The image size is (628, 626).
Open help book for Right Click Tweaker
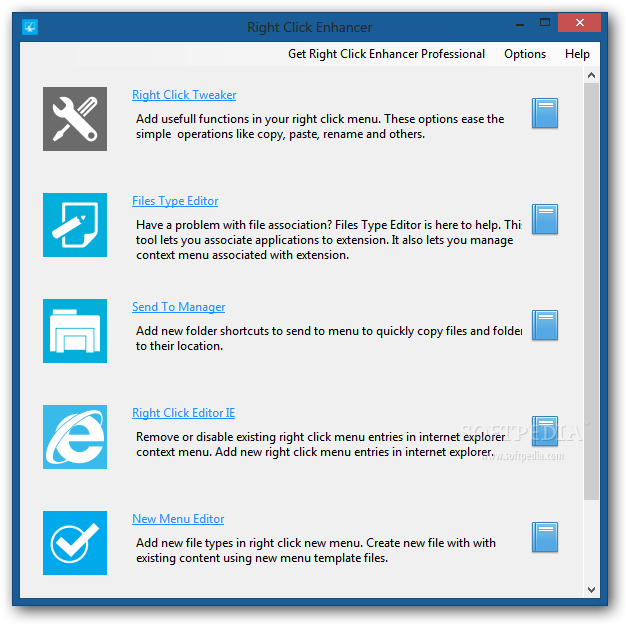coord(545,113)
